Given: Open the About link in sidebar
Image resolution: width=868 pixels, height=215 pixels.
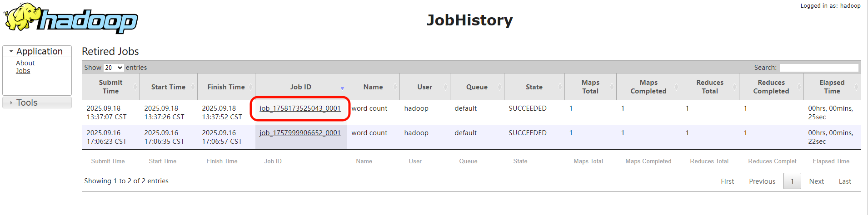Looking at the screenshot, I should pyautogui.click(x=25, y=63).
